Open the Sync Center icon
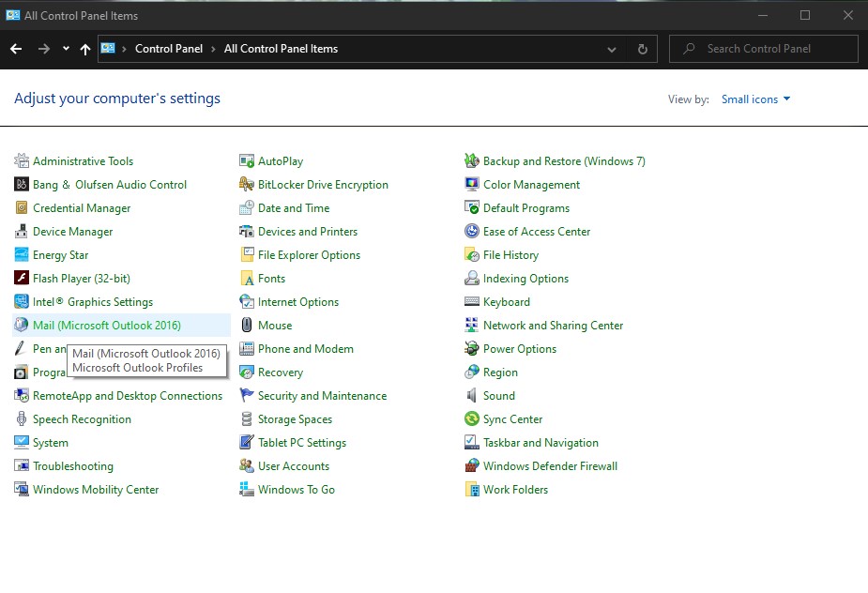The width and height of the screenshot is (868, 593). point(472,419)
